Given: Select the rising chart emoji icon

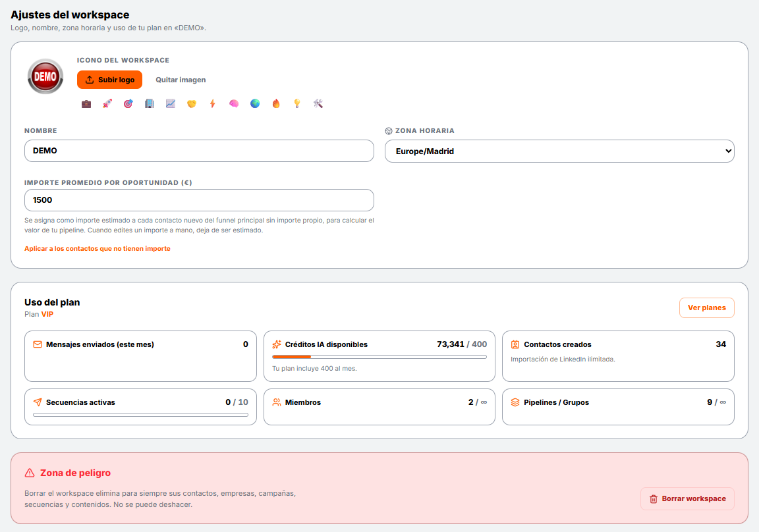Looking at the screenshot, I should click(x=171, y=103).
